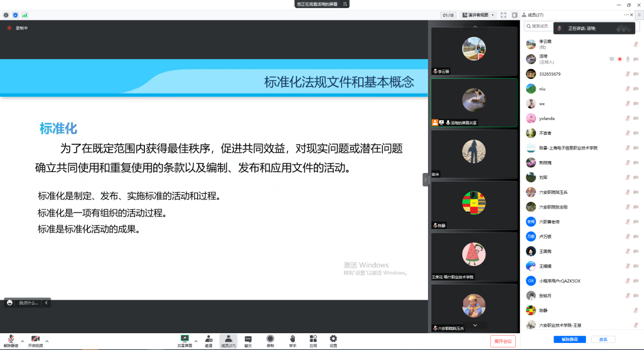The width and height of the screenshot is (644, 350).
Task: Open 设置 settings gear
Action: coord(333,340)
